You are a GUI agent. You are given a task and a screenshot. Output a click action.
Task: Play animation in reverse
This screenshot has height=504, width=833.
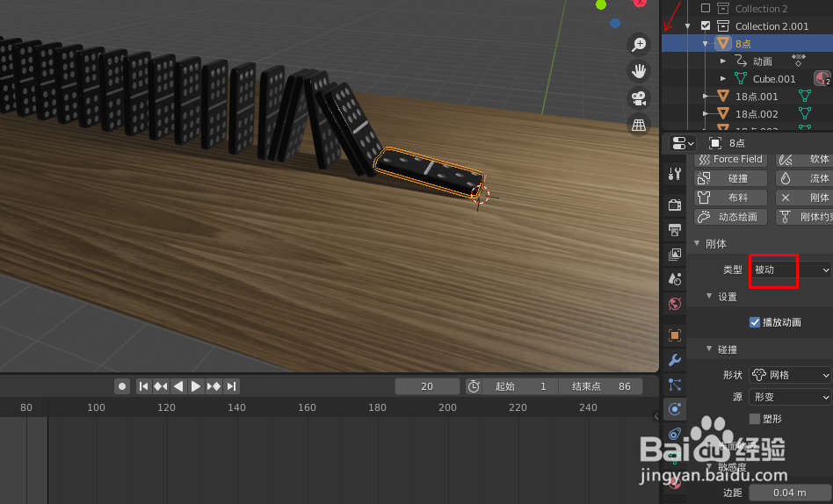pos(178,386)
